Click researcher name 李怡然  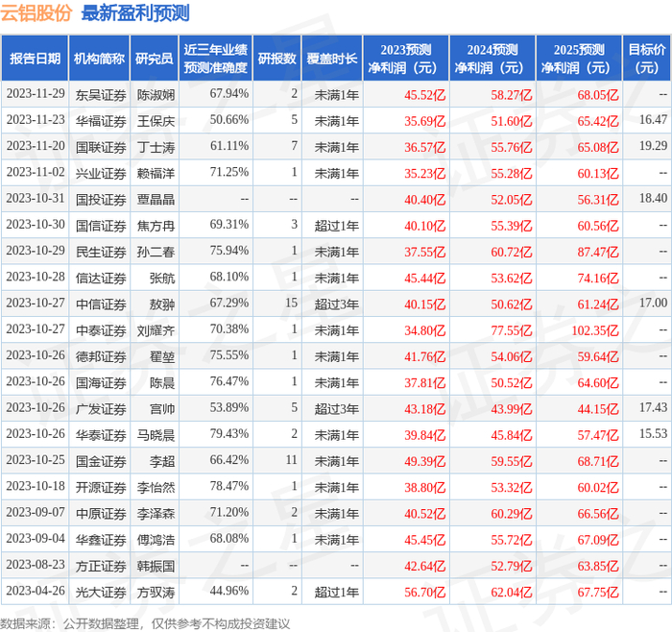(156, 487)
